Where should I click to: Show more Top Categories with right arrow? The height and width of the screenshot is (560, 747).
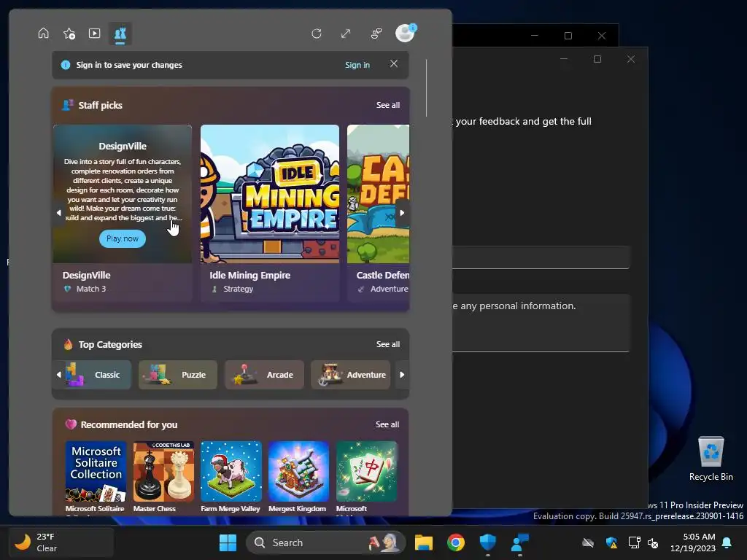click(402, 375)
